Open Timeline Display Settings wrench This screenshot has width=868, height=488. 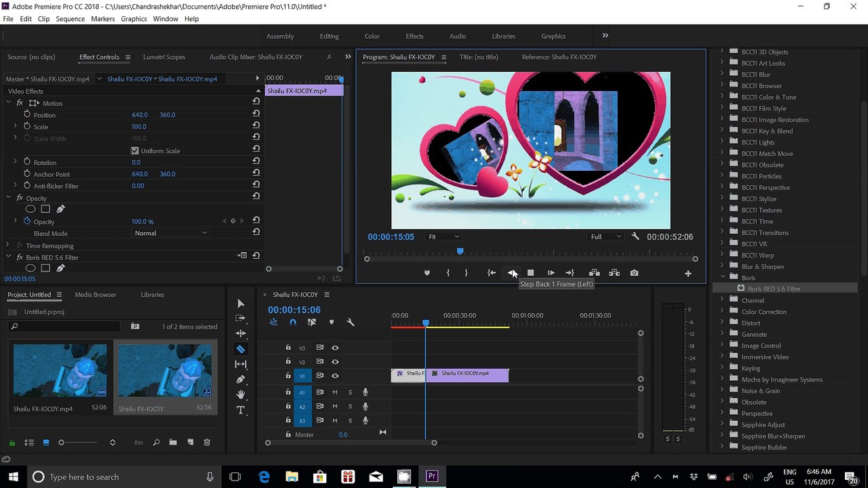351,323
